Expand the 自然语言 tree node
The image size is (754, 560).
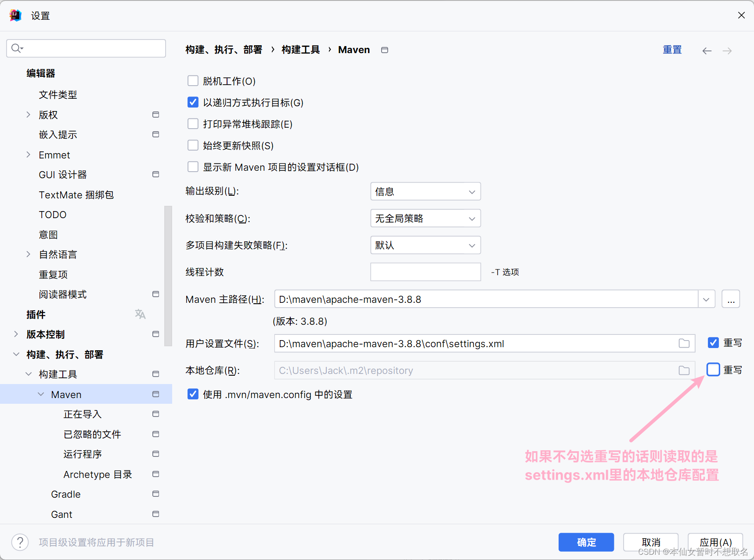[x=29, y=254]
